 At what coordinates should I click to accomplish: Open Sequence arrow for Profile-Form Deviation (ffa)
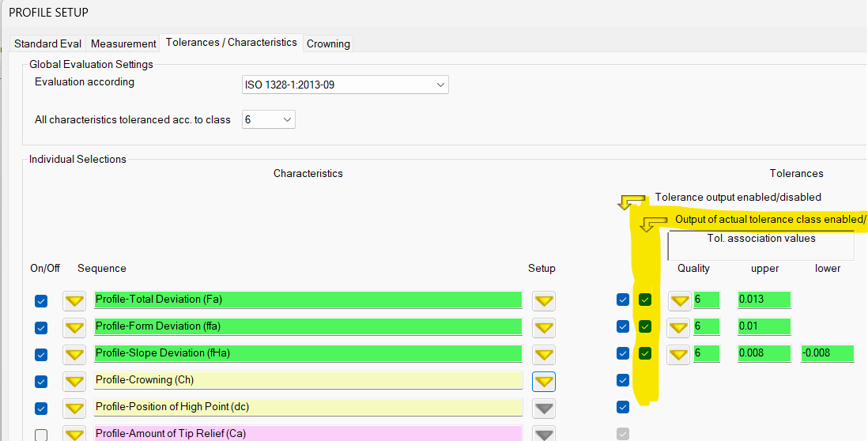point(74,327)
